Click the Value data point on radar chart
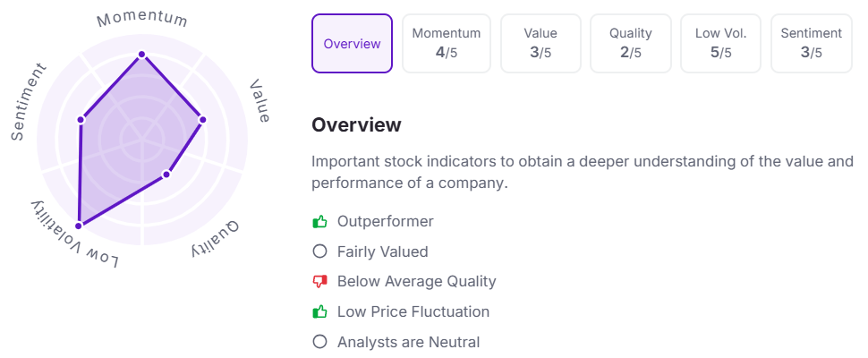The image size is (868, 358). point(202,120)
